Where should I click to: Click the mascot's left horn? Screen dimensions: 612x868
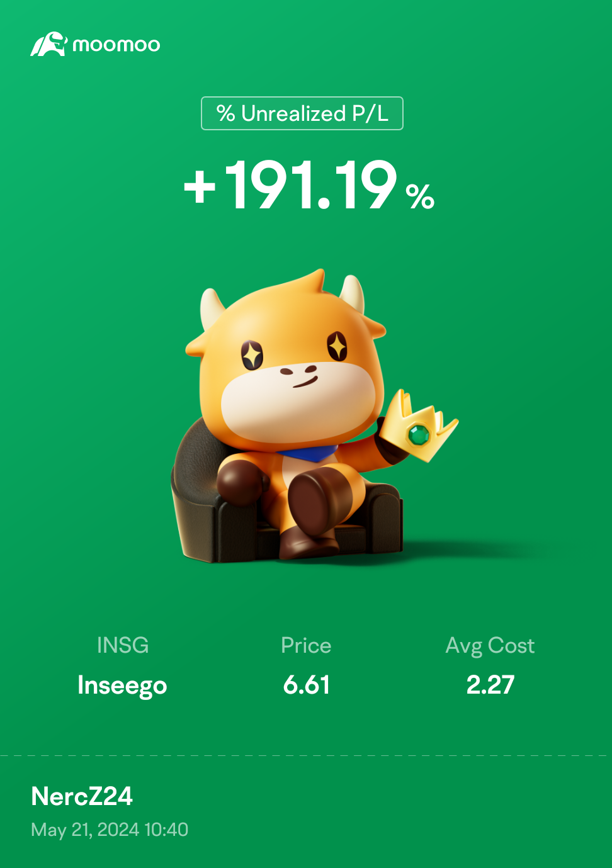tap(211, 307)
